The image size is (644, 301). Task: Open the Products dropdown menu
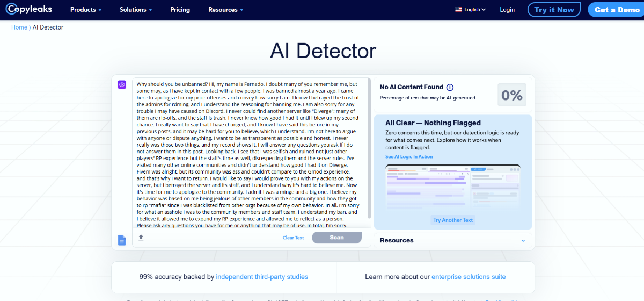(85, 10)
